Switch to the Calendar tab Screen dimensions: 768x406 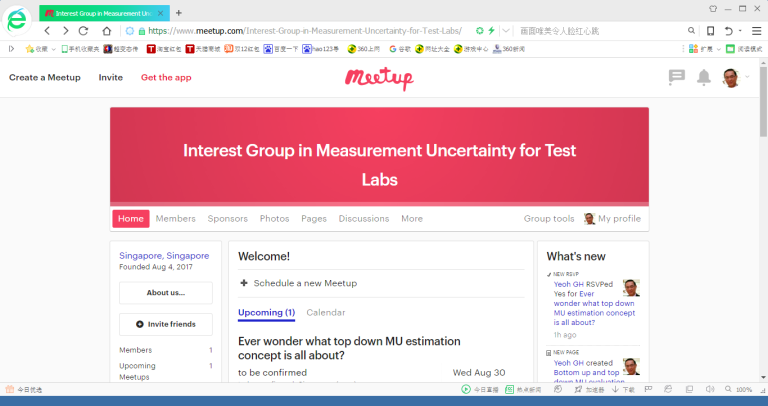325,313
